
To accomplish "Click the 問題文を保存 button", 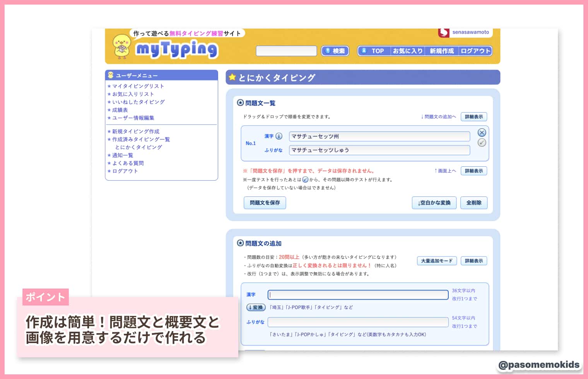I will [x=265, y=203].
